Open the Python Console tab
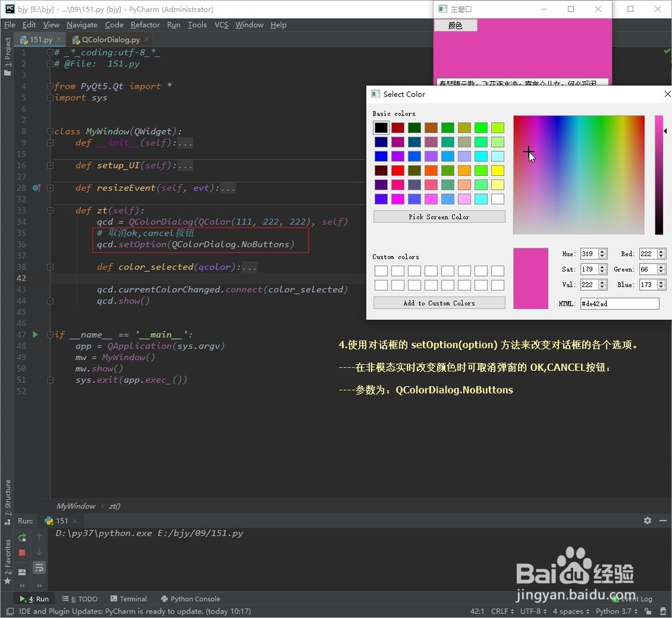The height and width of the screenshot is (618, 672). pos(190,599)
